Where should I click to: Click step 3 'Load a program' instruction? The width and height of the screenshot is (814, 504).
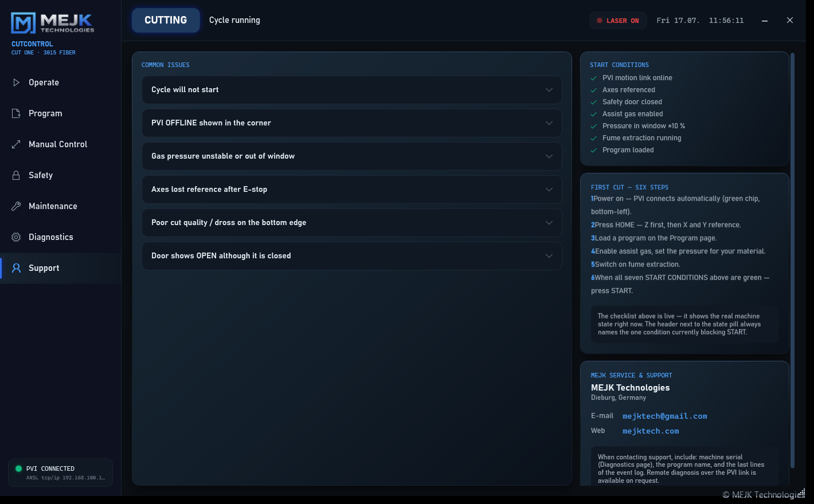654,238
